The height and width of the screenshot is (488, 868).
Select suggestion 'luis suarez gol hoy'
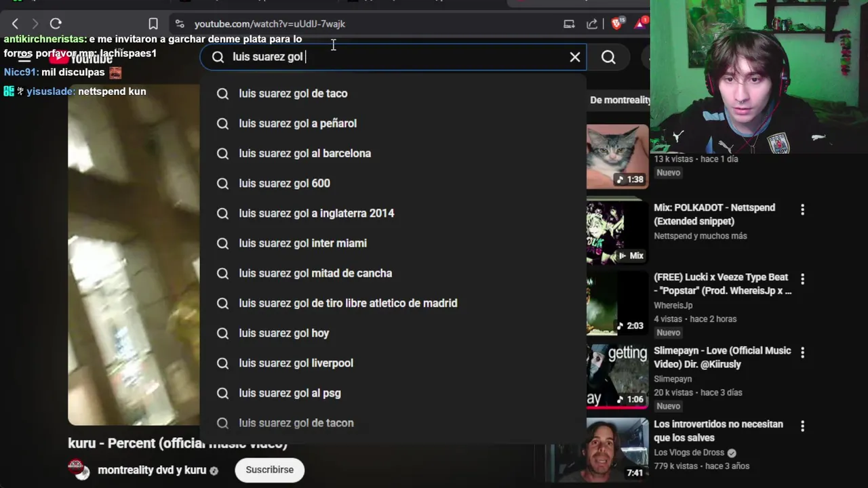click(393, 333)
